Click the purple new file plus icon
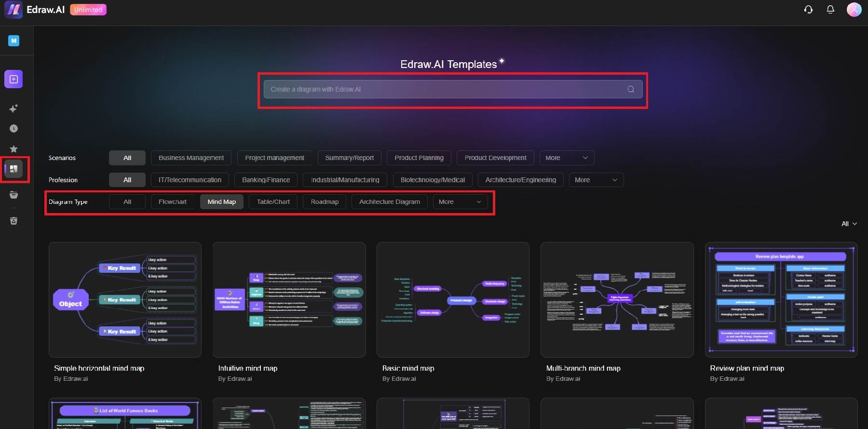Viewport: 868px width, 429px height. point(14,79)
